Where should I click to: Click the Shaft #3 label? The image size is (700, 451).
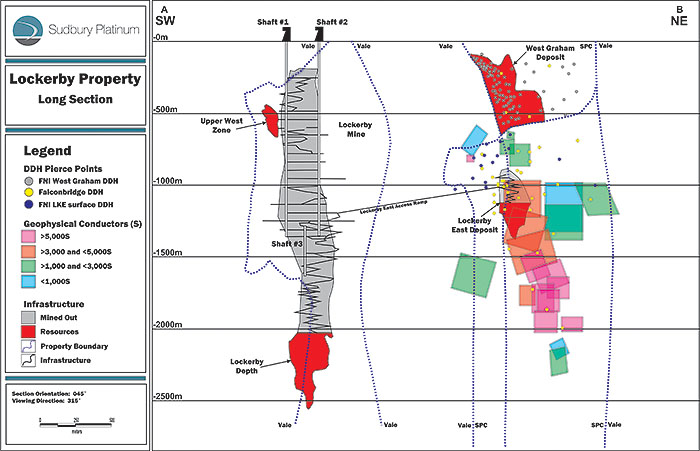287,244
